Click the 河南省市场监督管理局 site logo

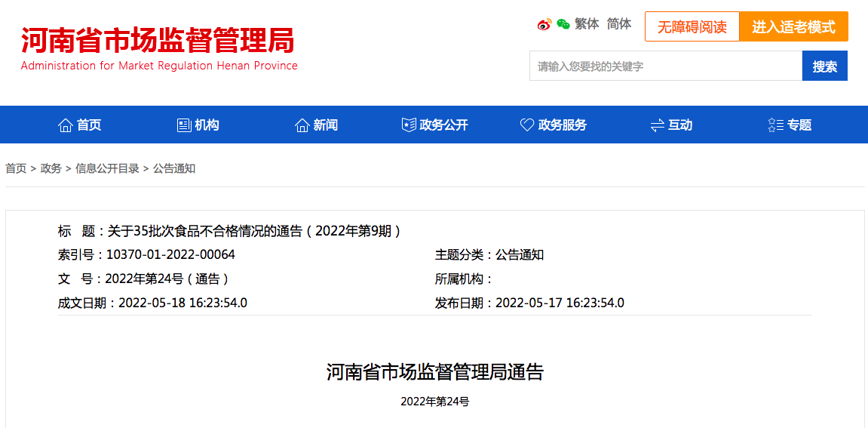point(158,41)
